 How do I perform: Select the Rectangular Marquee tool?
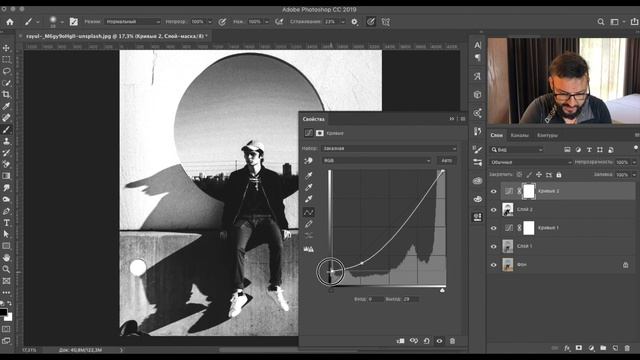point(6,60)
